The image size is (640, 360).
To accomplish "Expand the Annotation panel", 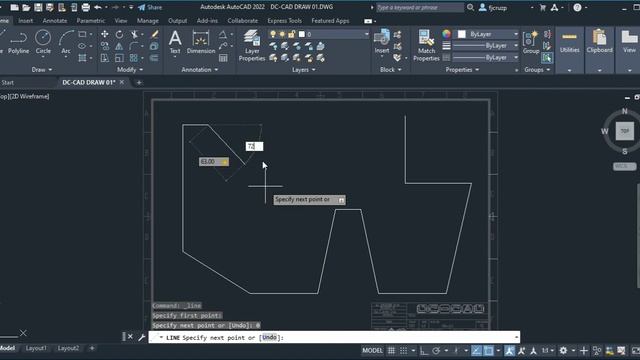I will pos(200,70).
